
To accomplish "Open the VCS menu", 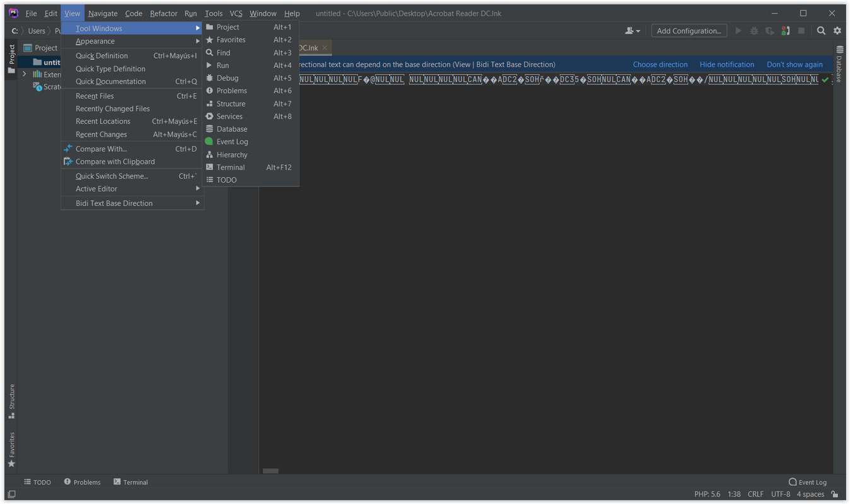I will pos(236,13).
